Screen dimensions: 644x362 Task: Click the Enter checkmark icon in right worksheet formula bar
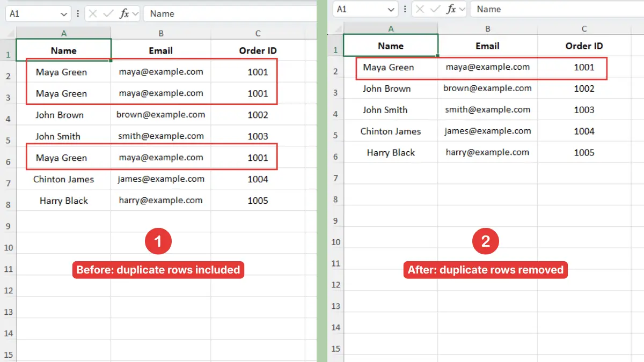click(435, 9)
